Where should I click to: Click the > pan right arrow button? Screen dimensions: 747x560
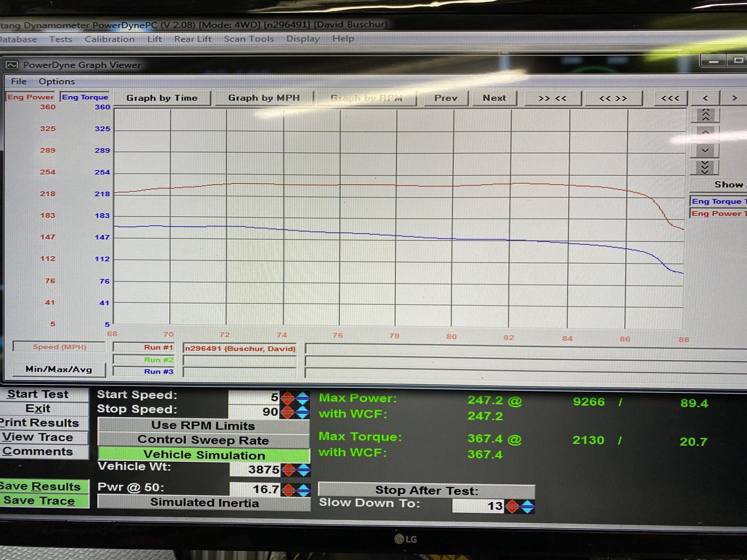pos(734,98)
